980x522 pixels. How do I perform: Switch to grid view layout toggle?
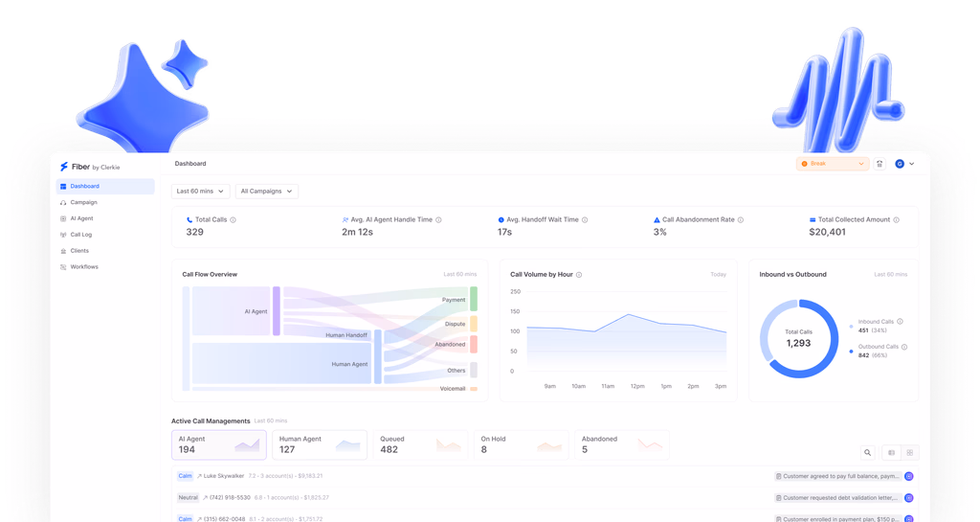[910, 453]
